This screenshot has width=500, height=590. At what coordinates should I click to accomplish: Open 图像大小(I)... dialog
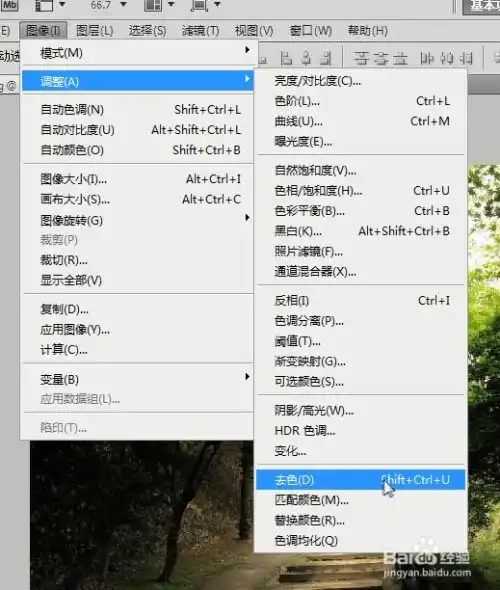pos(138,179)
